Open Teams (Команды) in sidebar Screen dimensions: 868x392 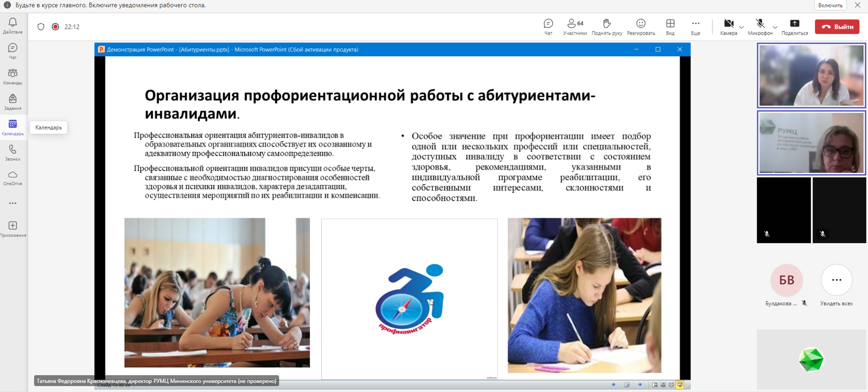(x=13, y=77)
